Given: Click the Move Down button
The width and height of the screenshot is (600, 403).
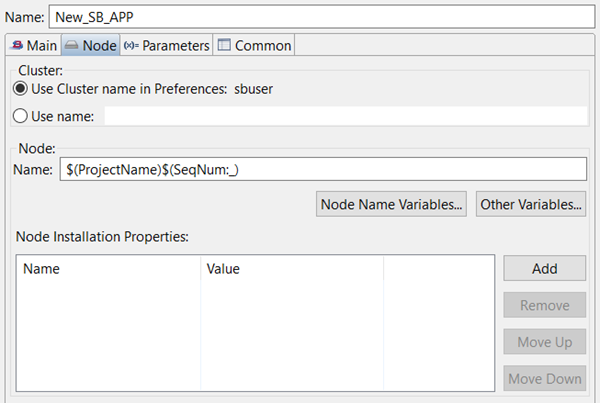Looking at the screenshot, I should (544, 379).
